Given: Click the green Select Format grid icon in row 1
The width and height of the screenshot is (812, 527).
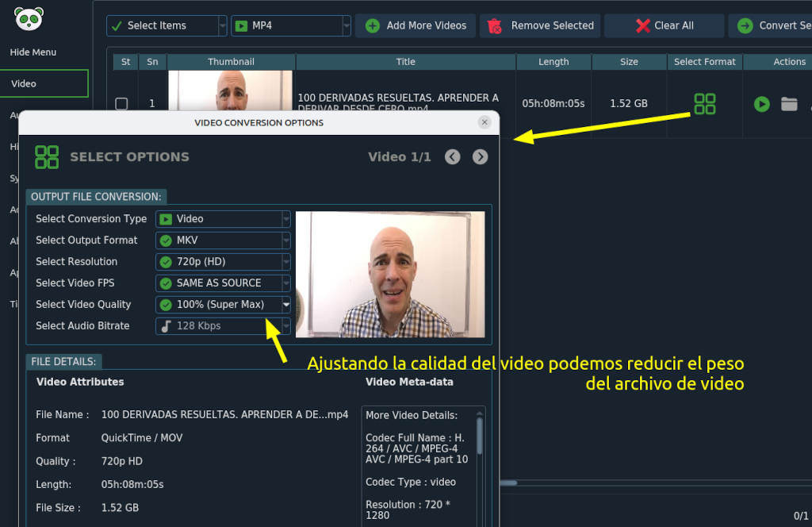Looking at the screenshot, I should (705, 104).
